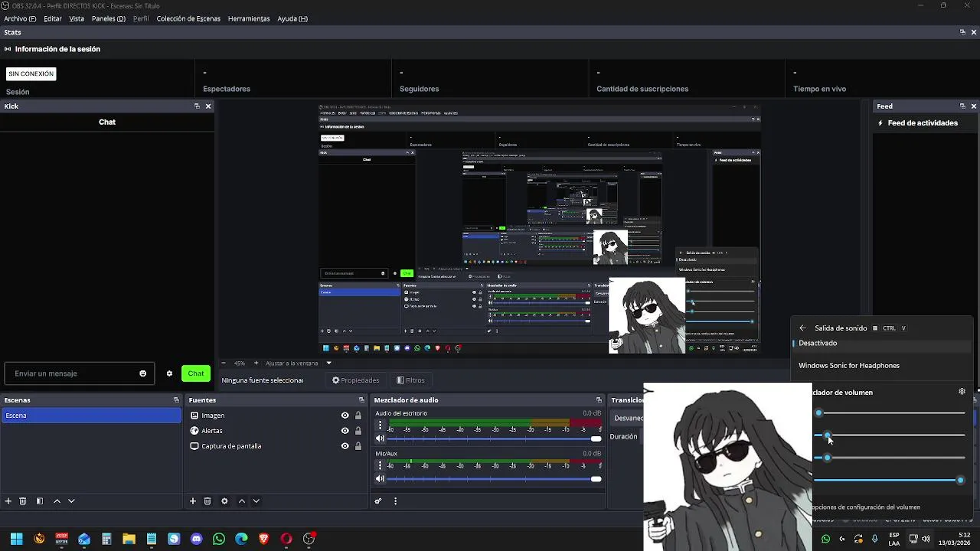
Task: Zoom out preview with minus button
Action: (224, 364)
